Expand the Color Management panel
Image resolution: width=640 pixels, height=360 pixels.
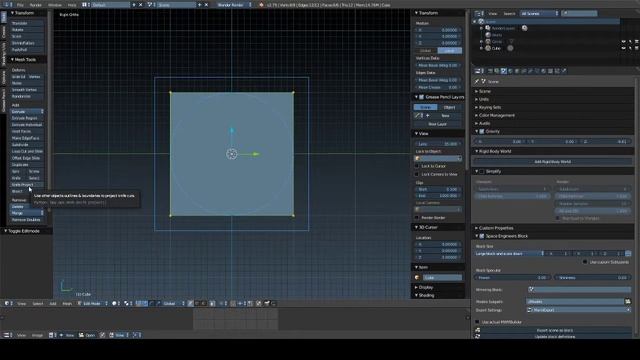click(x=497, y=116)
